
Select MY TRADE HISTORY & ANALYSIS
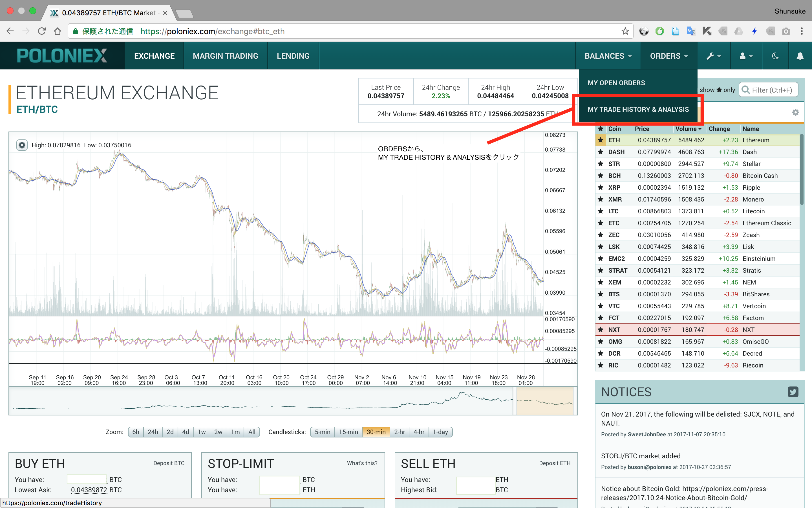638,110
